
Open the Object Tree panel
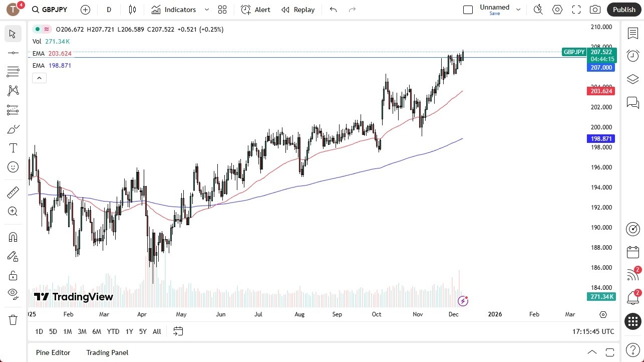(632, 79)
